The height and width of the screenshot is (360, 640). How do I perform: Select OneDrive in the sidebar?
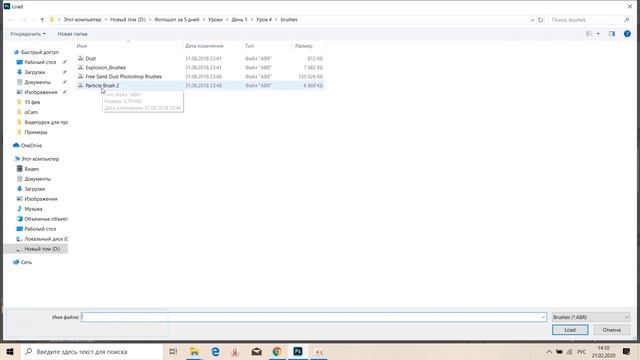[x=31, y=145]
